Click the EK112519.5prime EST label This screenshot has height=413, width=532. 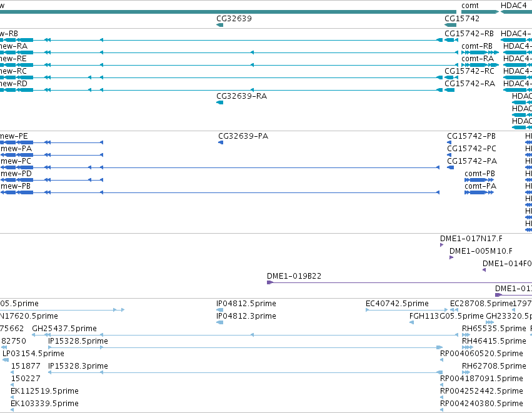pos(45,391)
